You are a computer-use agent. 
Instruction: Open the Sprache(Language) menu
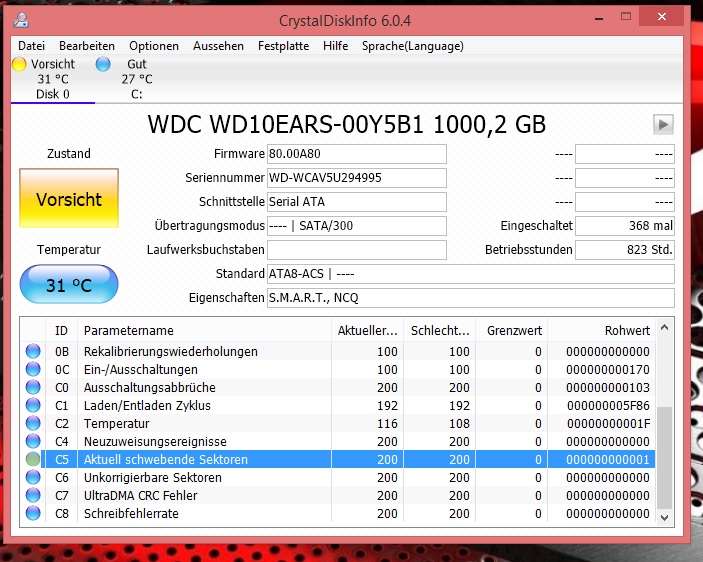tap(412, 46)
